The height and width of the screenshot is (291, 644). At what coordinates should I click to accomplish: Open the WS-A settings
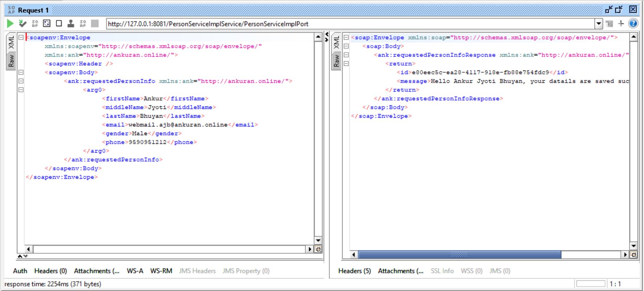135,271
